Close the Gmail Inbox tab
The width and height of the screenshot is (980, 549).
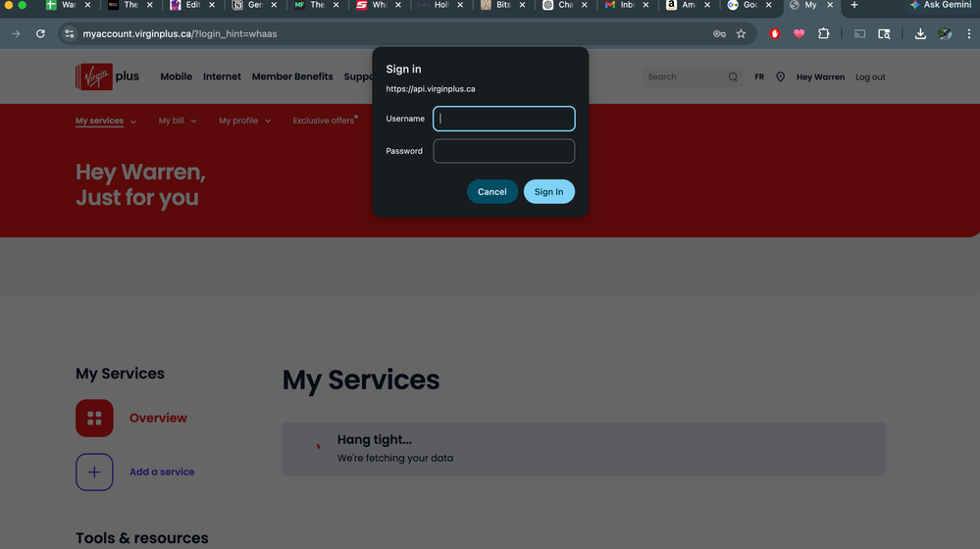pos(645,5)
